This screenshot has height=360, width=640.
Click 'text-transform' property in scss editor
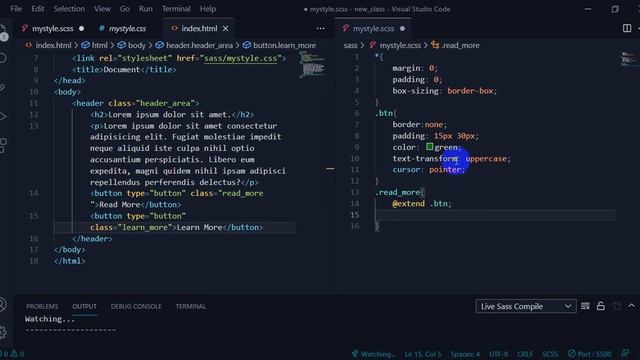(424, 158)
